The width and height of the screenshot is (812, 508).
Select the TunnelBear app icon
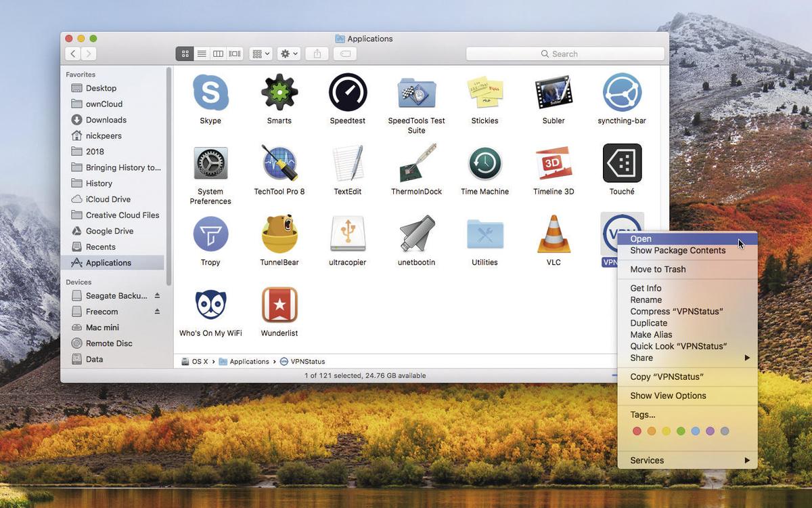click(x=279, y=234)
